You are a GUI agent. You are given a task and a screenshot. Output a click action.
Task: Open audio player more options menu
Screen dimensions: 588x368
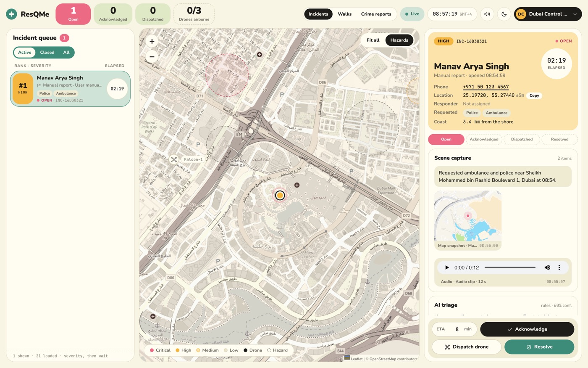pos(559,267)
